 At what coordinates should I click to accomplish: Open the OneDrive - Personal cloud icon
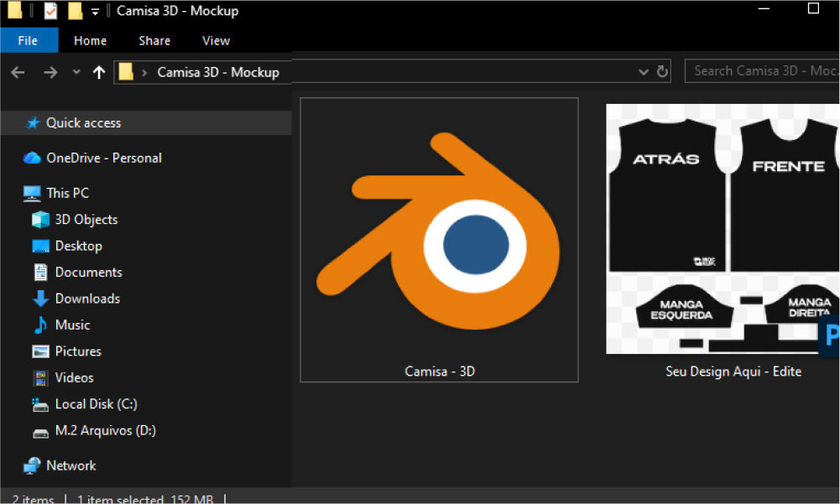[x=32, y=158]
